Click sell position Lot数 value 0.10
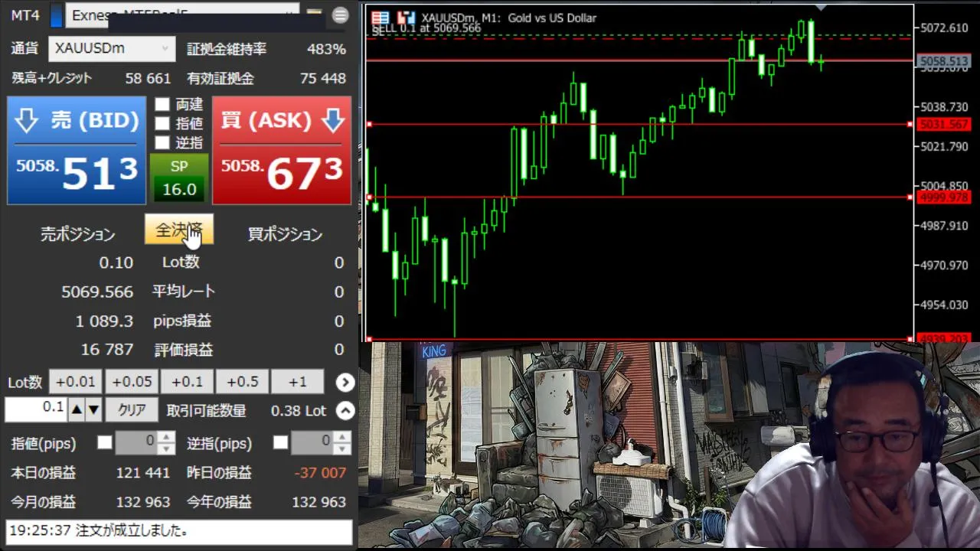 (x=116, y=262)
